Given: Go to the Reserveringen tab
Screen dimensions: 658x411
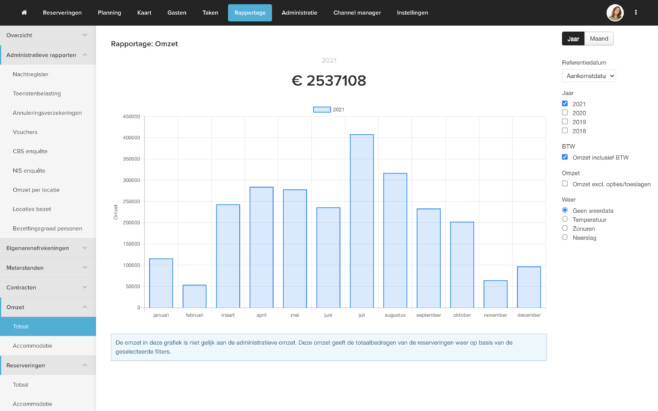Looking at the screenshot, I should 62,13.
